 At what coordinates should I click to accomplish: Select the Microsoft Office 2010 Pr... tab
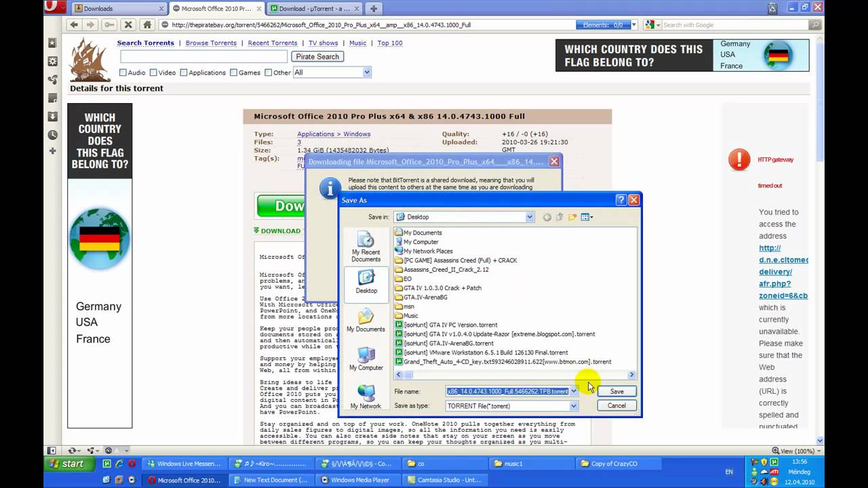click(x=216, y=9)
